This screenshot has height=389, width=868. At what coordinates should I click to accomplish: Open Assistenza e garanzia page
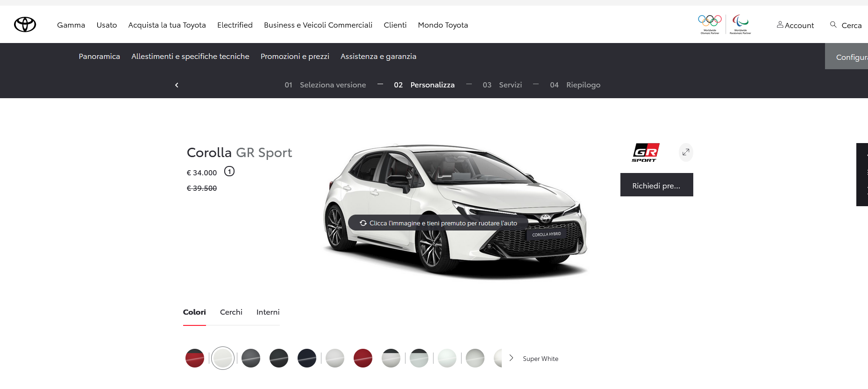(378, 57)
